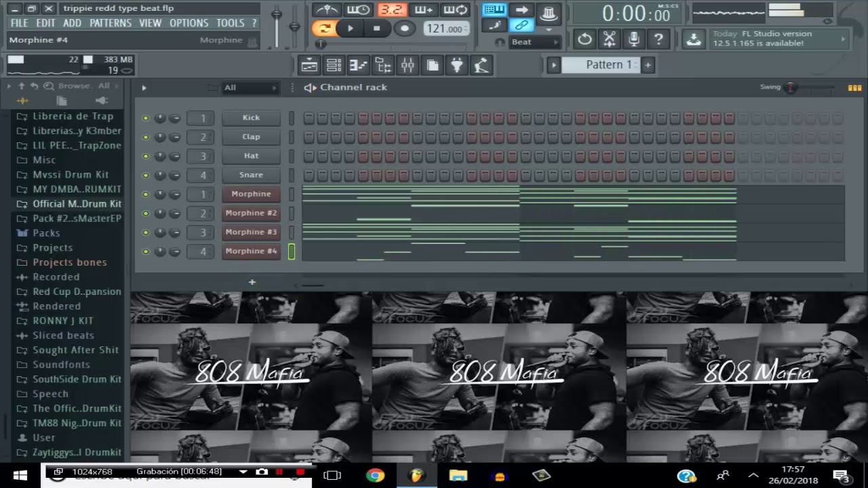Image resolution: width=868 pixels, height=488 pixels.
Task: Open the plugin picker plug icon
Action: click(457, 66)
